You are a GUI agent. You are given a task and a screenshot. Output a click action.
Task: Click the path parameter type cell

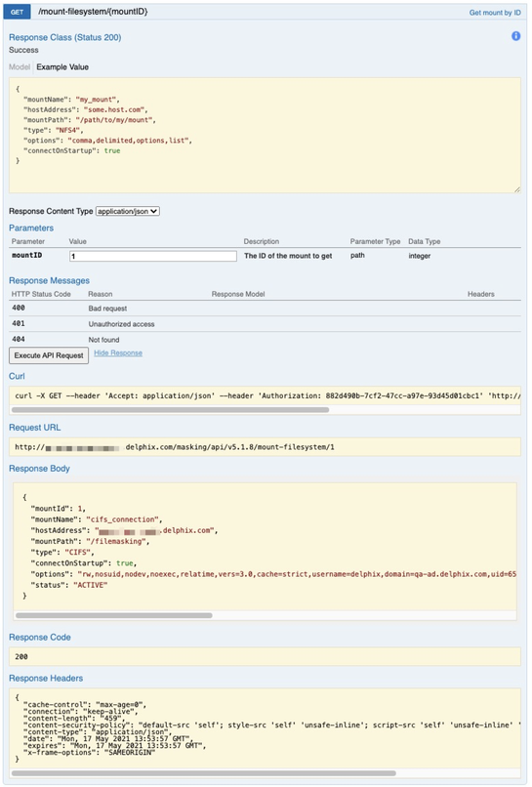click(357, 255)
